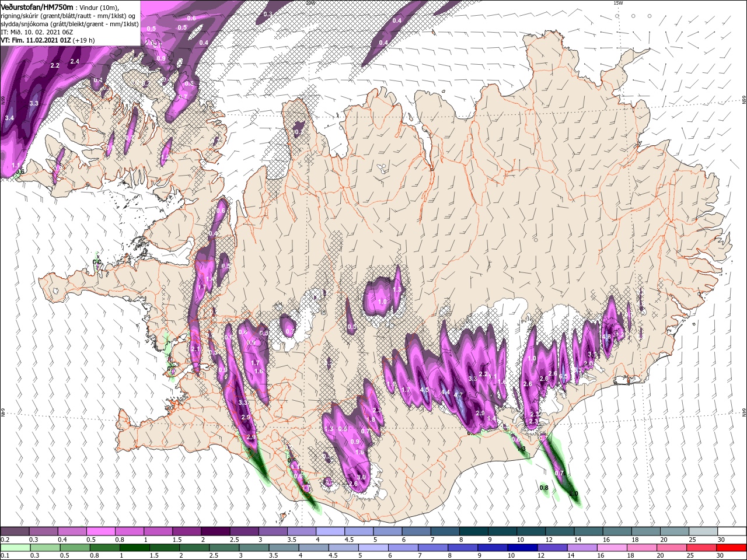
Task: Click the '(+19 h)' forecast offset text
Action: click(x=83, y=41)
